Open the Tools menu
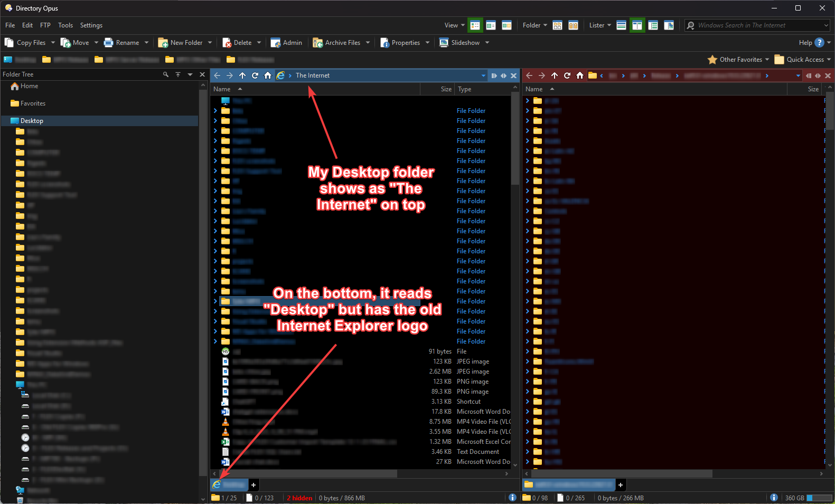 click(65, 25)
